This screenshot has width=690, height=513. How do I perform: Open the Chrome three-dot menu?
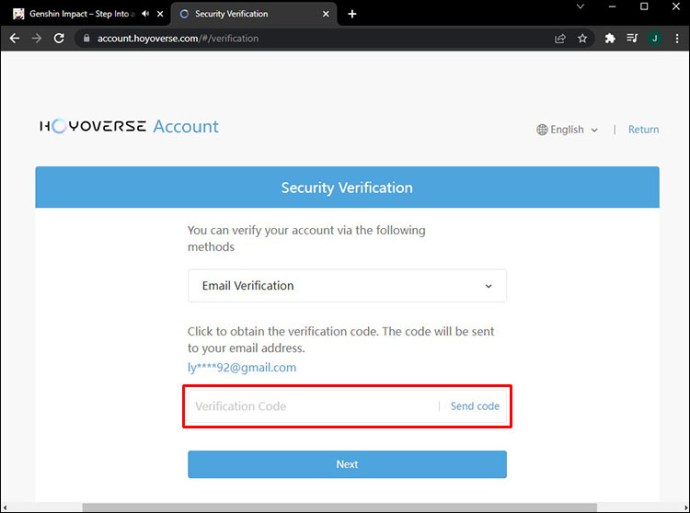click(676, 38)
